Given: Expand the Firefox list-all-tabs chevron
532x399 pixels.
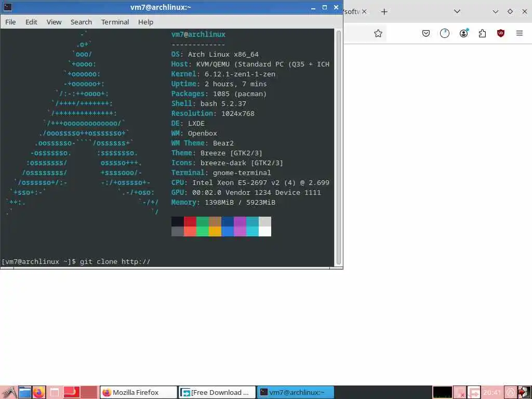Looking at the screenshot, I should click(x=457, y=11).
